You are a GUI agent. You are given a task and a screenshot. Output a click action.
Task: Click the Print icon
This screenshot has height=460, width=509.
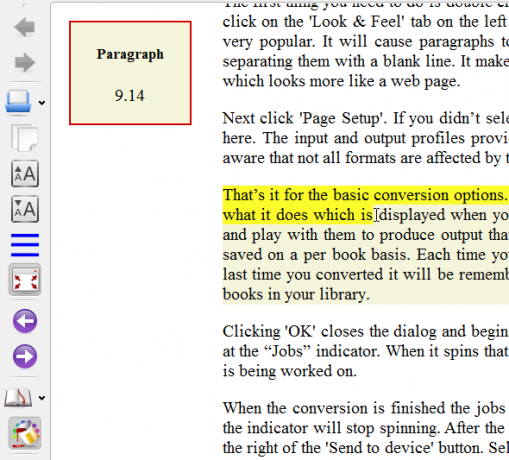click(x=18, y=102)
